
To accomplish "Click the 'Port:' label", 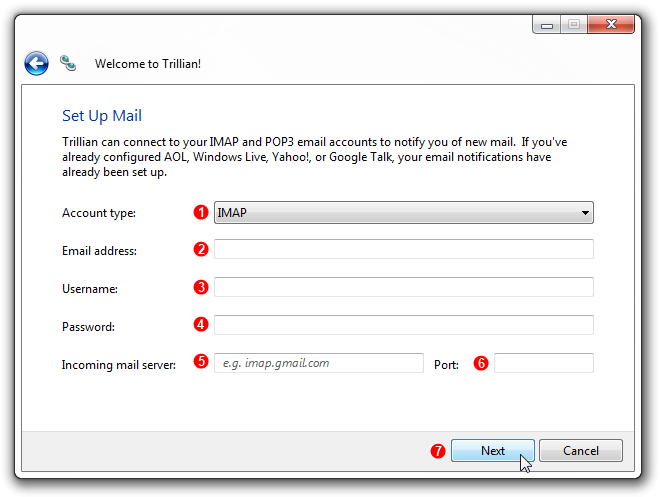I will [x=446, y=364].
